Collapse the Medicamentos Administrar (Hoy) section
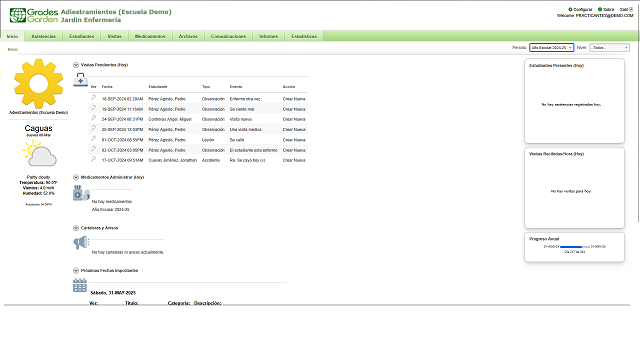This screenshot has height=360, width=640. [x=76, y=177]
